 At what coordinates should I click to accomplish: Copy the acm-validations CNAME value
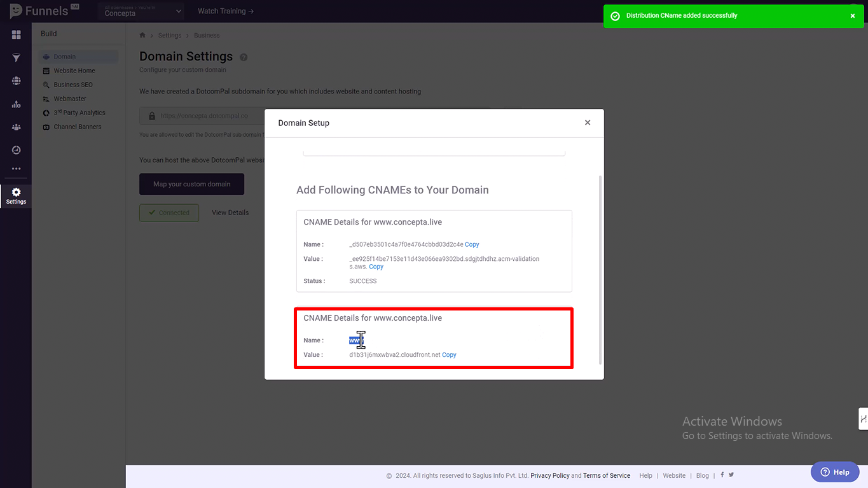pyautogui.click(x=376, y=267)
